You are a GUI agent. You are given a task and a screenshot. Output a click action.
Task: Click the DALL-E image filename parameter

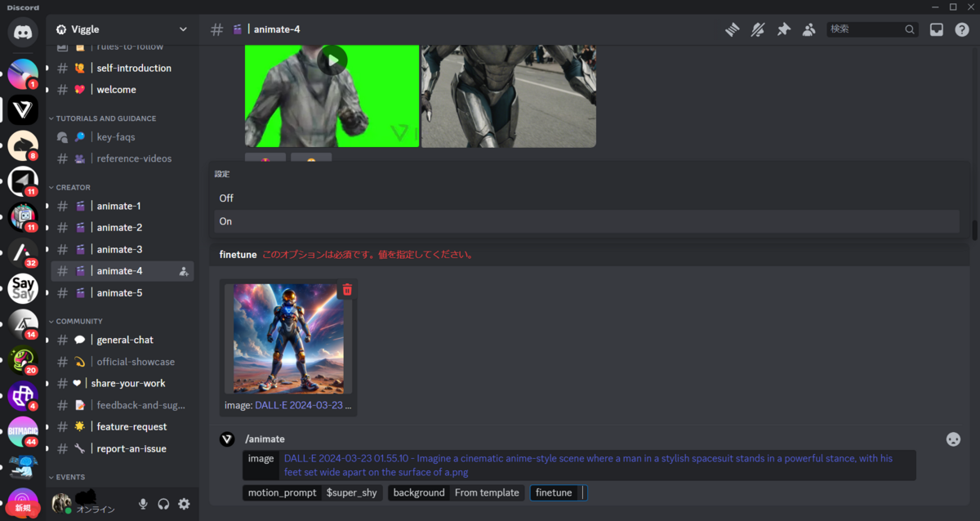click(580, 465)
